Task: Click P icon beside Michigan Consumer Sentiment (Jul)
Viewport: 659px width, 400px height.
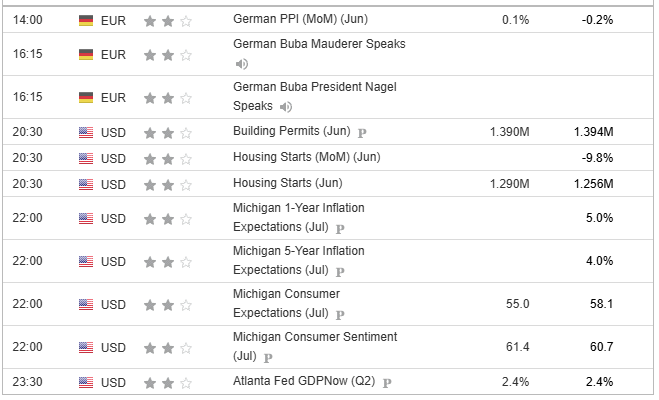Action: [x=268, y=358]
